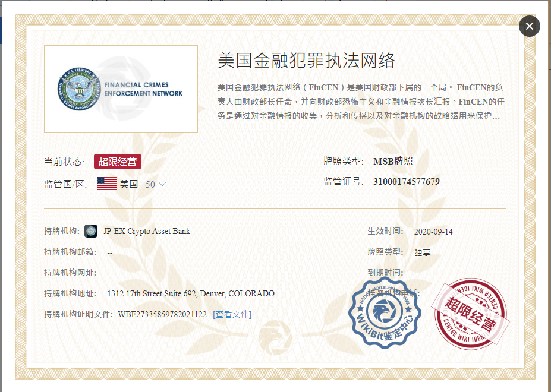Click the title 美国金融犯罪执法网络

click(306, 61)
